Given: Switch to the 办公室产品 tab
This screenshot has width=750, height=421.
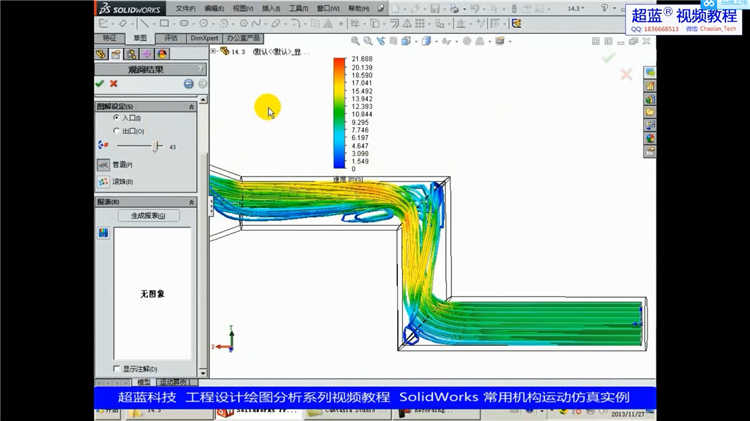Looking at the screenshot, I should (243, 38).
